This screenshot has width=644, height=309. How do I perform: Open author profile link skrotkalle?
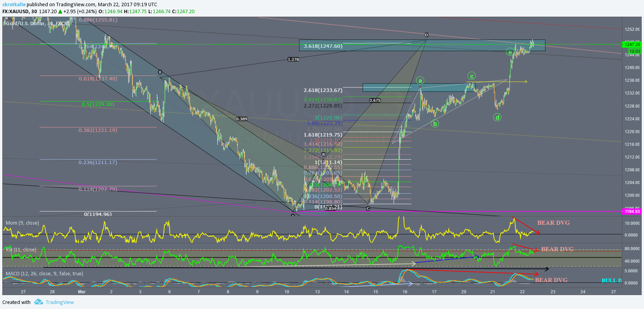[14, 4]
